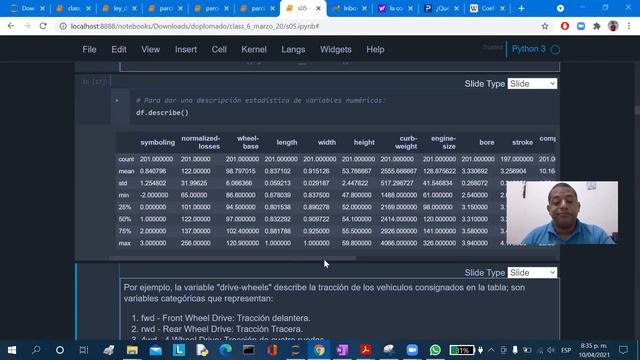Open the Chrome profile avatar

(x=613, y=26)
